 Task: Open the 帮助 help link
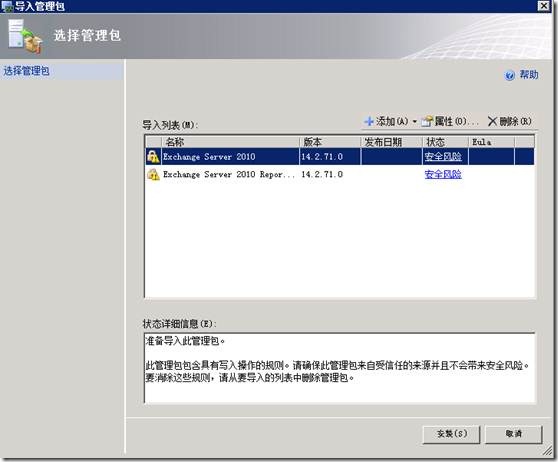pos(529,75)
